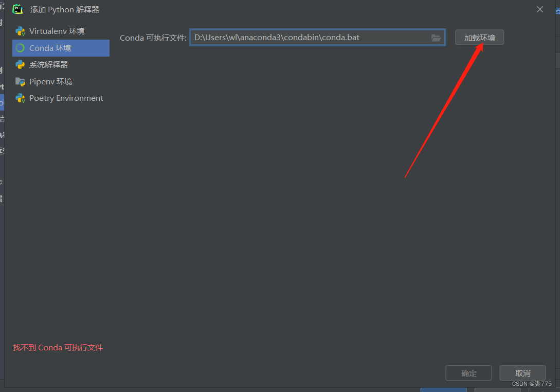Click the Conda 可执行文件 label
560x392 pixels.
[x=153, y=38]
